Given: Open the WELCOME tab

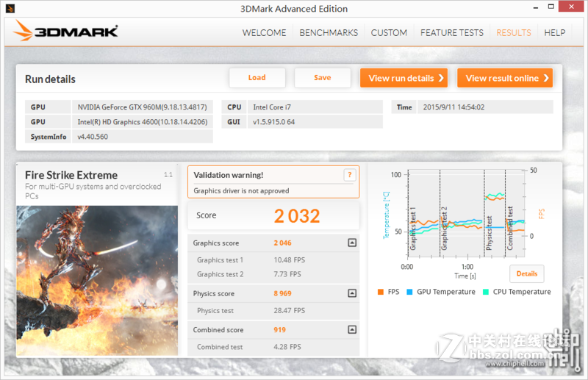Looking at the screenshot, I should pos(264,33).
